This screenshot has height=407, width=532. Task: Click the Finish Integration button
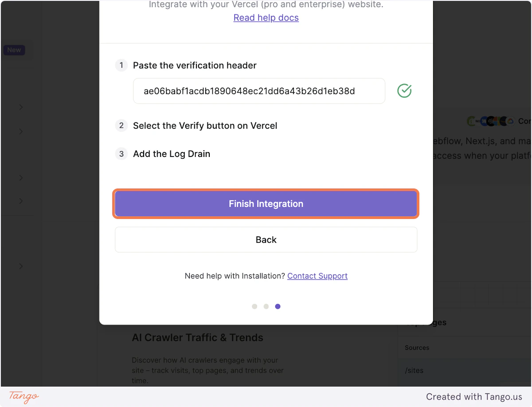(x=266, y=203)
